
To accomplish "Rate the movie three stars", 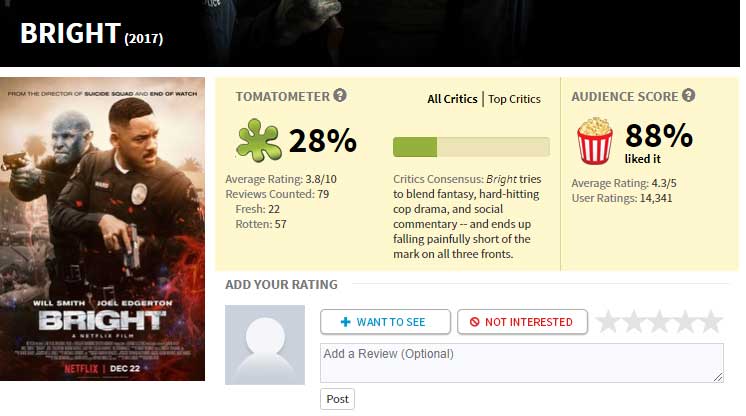I will point(659,321).
